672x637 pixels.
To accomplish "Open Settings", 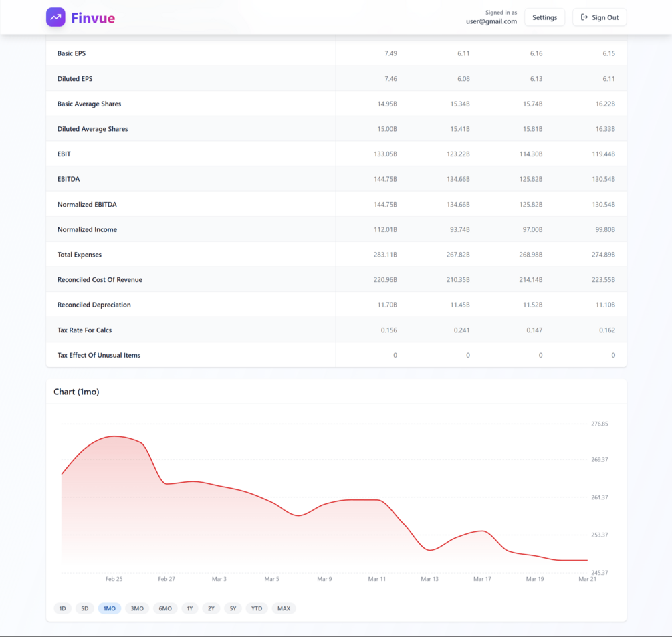I will pos(545,17).
